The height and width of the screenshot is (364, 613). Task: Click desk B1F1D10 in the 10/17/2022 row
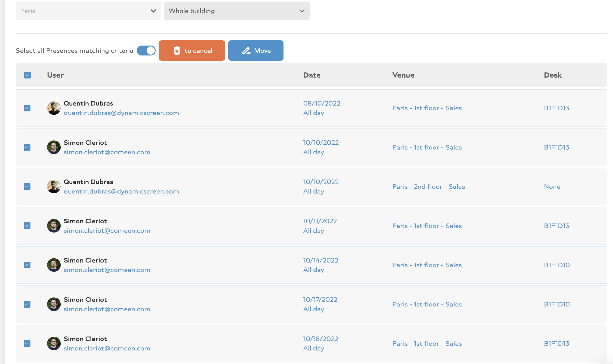tap(557, 304)
